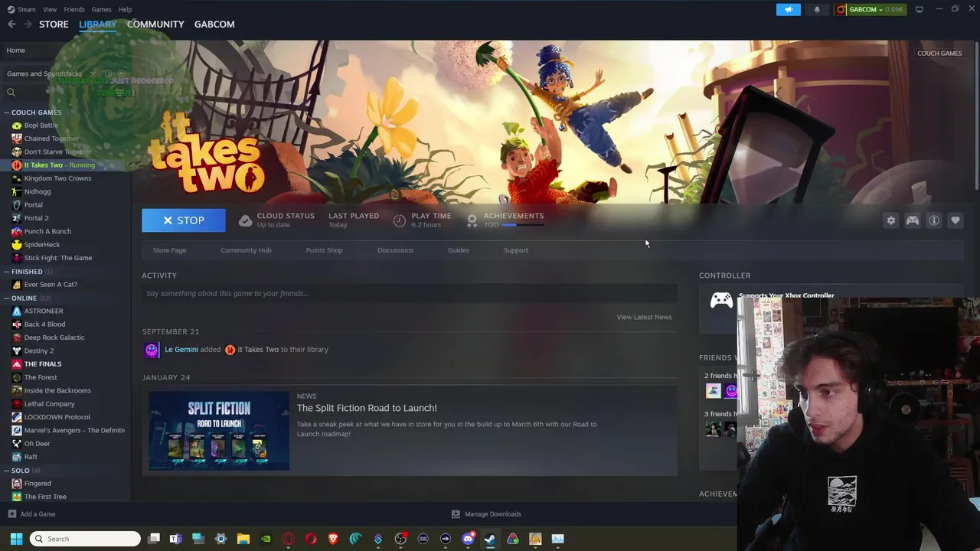Click the Manage Downloads icon
The width and height of the screenshot is (980, 551).
tap(456, 514)
